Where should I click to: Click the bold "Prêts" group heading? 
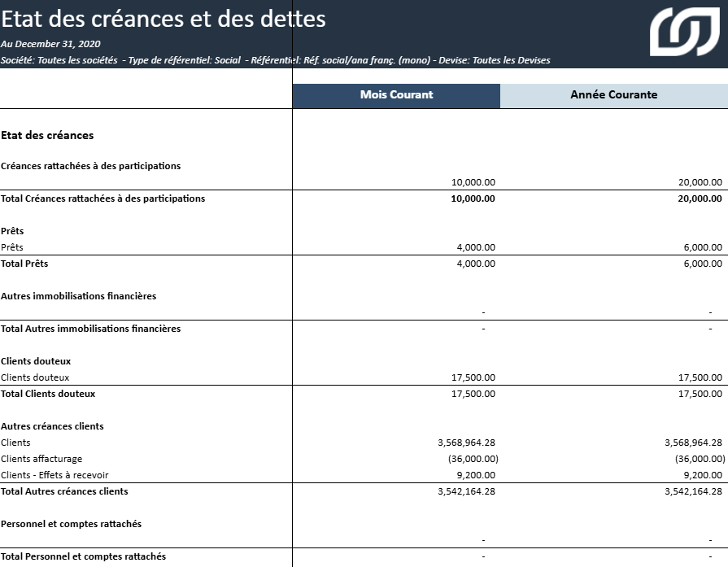(x=12, y=231)
